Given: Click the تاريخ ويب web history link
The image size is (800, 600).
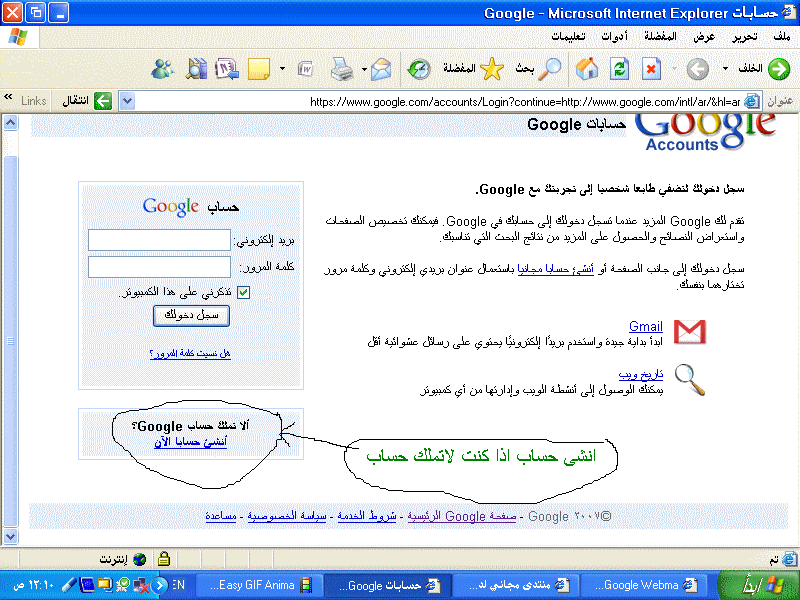Looking at the screenshot, I should (x=640, y=374).
